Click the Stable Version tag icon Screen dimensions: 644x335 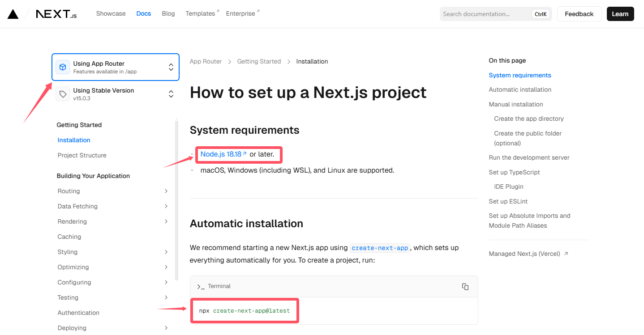click(63, 94)
